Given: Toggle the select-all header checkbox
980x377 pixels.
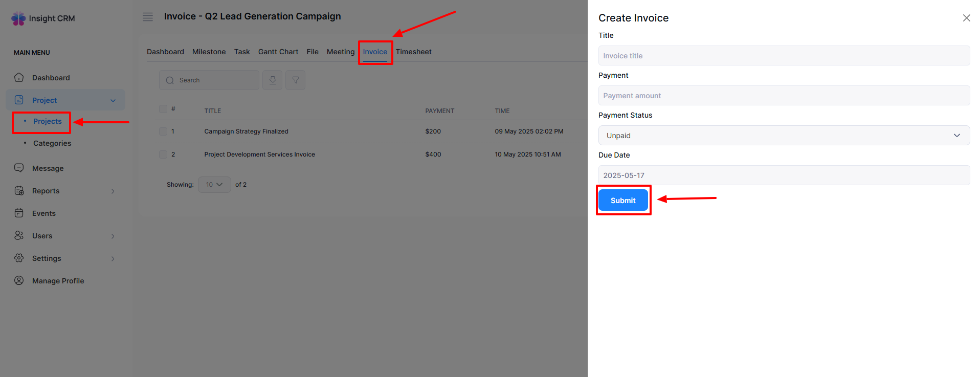Looking at the screenshot, I should click(x=163, y=109).
